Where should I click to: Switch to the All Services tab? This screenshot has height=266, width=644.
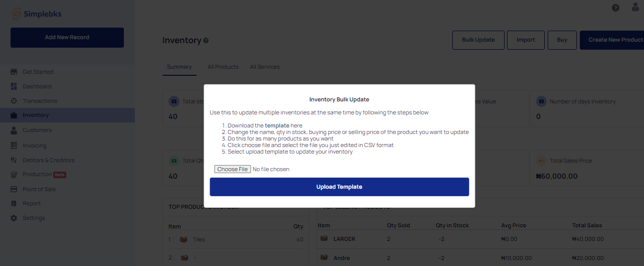265,67
